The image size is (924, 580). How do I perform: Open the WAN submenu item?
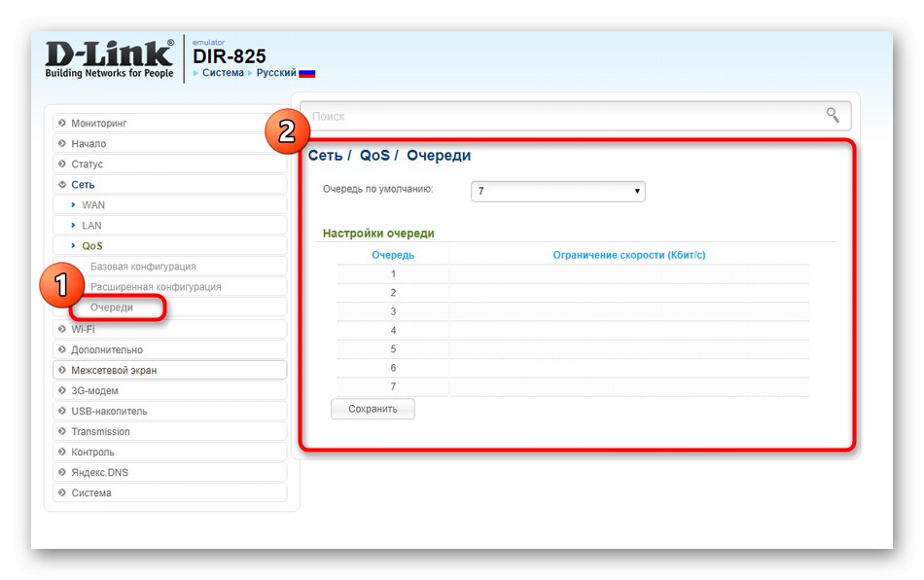169,204
